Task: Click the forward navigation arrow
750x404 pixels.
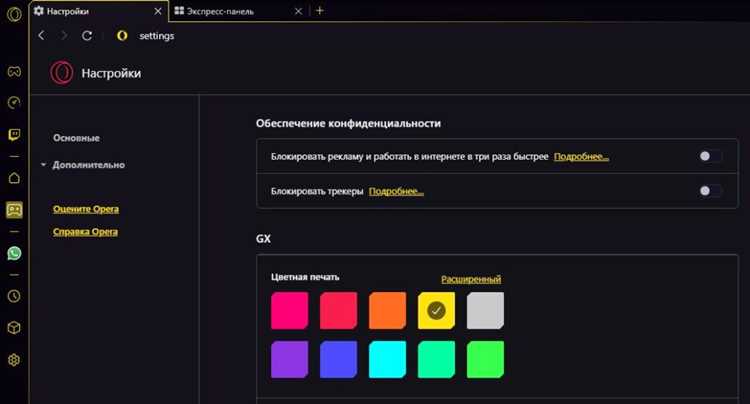Action: (x=64, y=35)
